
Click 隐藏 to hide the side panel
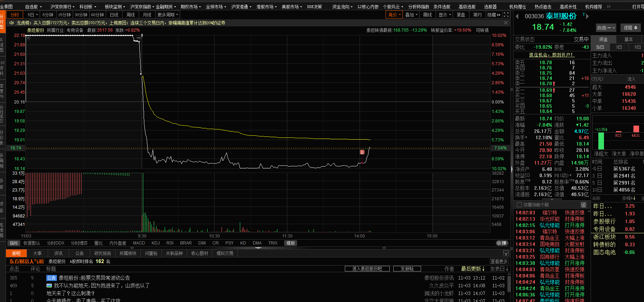click(494, 15)
